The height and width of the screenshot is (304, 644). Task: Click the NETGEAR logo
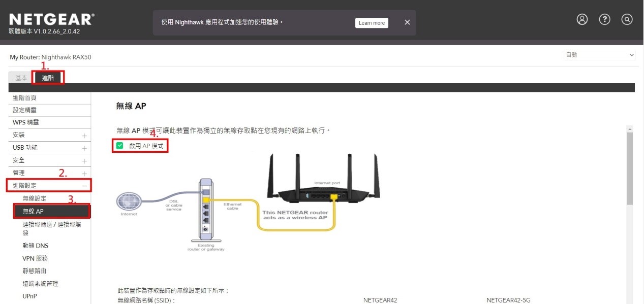[x=51, y=19]
